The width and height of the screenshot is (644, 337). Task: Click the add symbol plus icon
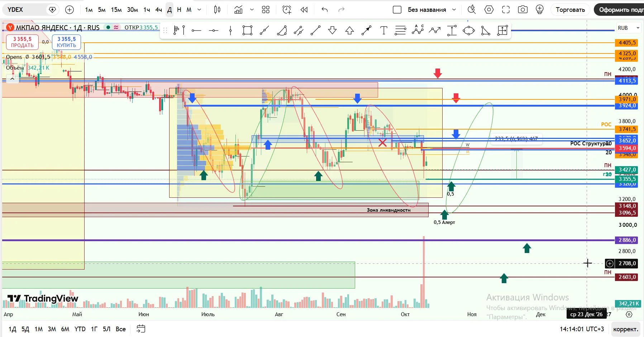(70, 10)
